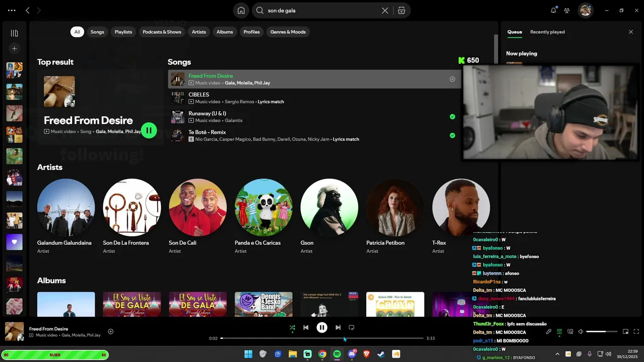Add Freed From Desire row to Liked Songs
The image size is (644, 362).
point(452,79)
